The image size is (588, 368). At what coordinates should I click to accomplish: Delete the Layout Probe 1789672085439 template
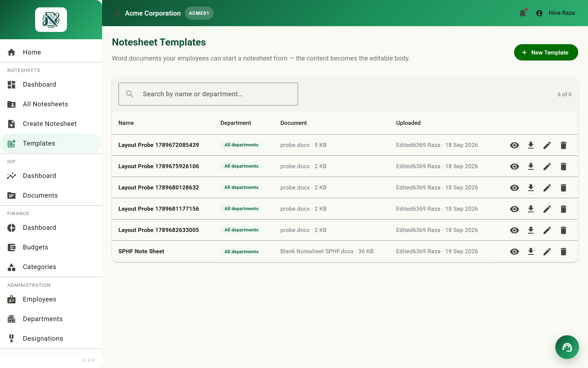click(x=563, y=145)
